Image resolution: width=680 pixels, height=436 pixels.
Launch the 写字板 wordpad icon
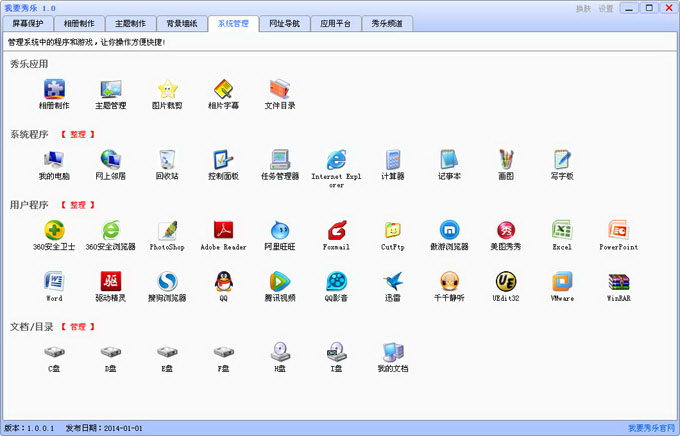click(x=562, y=160)
